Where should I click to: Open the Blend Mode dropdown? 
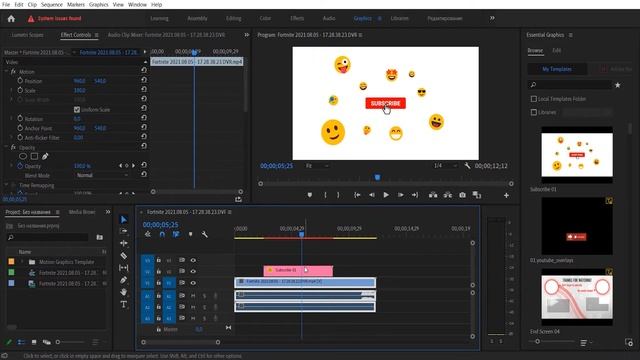click(102, 175)
